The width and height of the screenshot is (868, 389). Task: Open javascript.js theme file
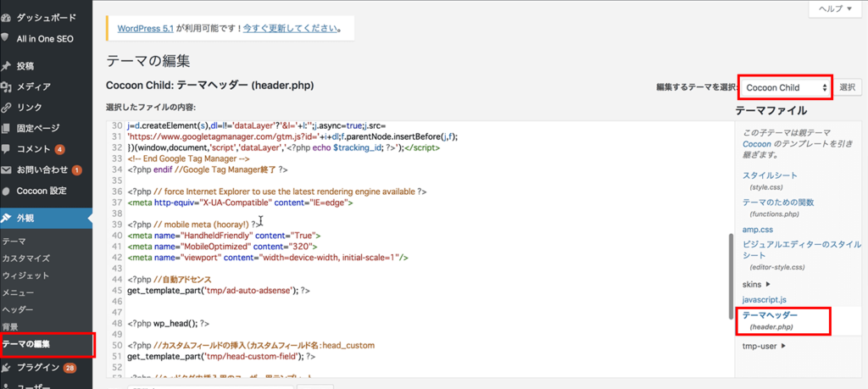[x=764, y=299]
